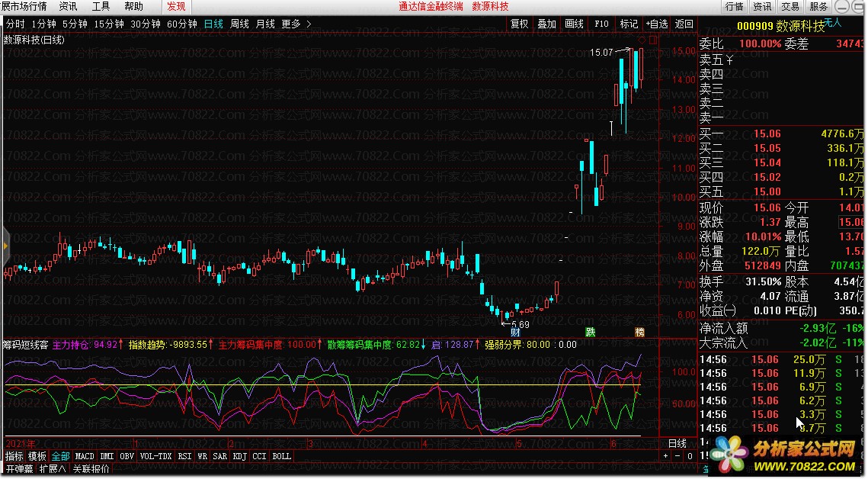Click the + zoom-in chart button
Viewport: 868px width, 479px height.
(x=665, y=456)
